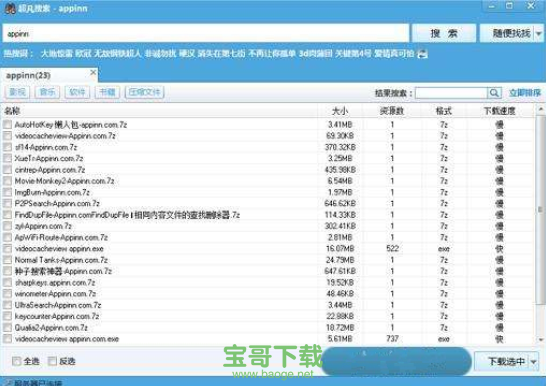Select the videocacheview appinn.exe file name
This screenshot has height=386, width=546.
59,249
